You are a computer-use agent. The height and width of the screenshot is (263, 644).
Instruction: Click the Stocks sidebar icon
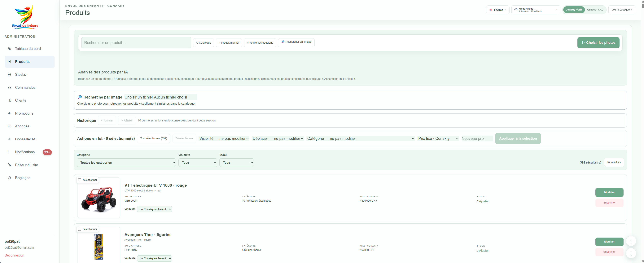coord(9,74)
